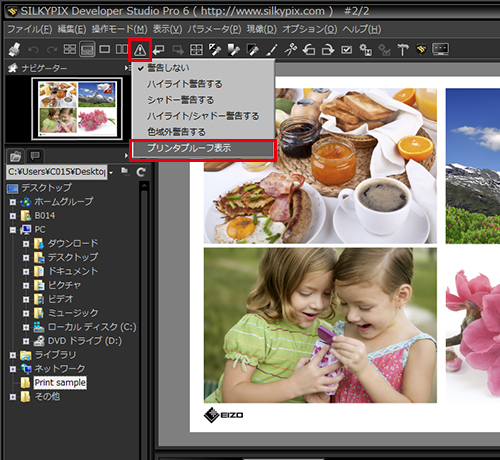Screen dimensions: 500x460
Task: Switch to thumbnail grid view mode
Action: [69, 49]
